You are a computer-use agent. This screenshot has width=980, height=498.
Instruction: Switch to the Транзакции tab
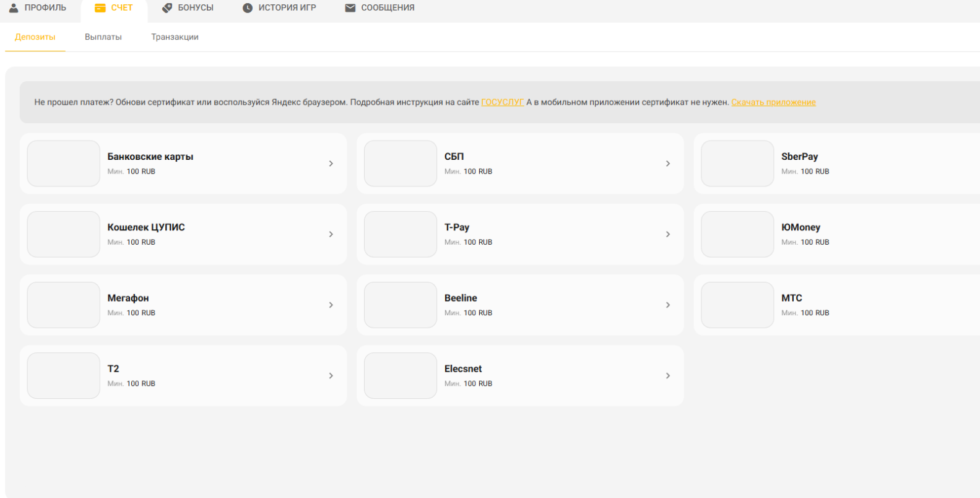175,37
